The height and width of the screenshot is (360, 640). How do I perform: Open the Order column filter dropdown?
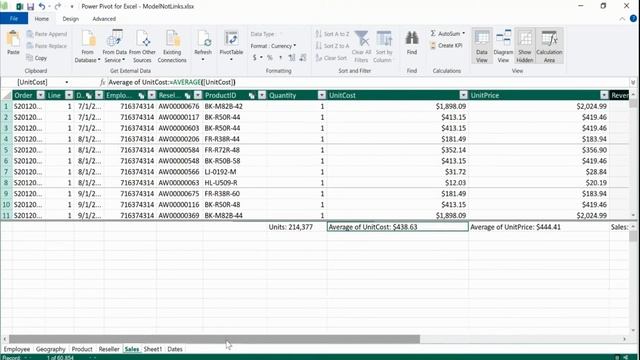pyautogui.click(x=40, y=95)
